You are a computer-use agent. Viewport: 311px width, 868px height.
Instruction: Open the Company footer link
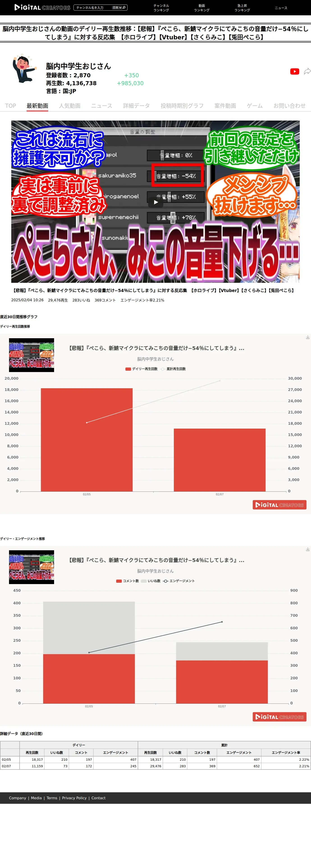point(18,798)
